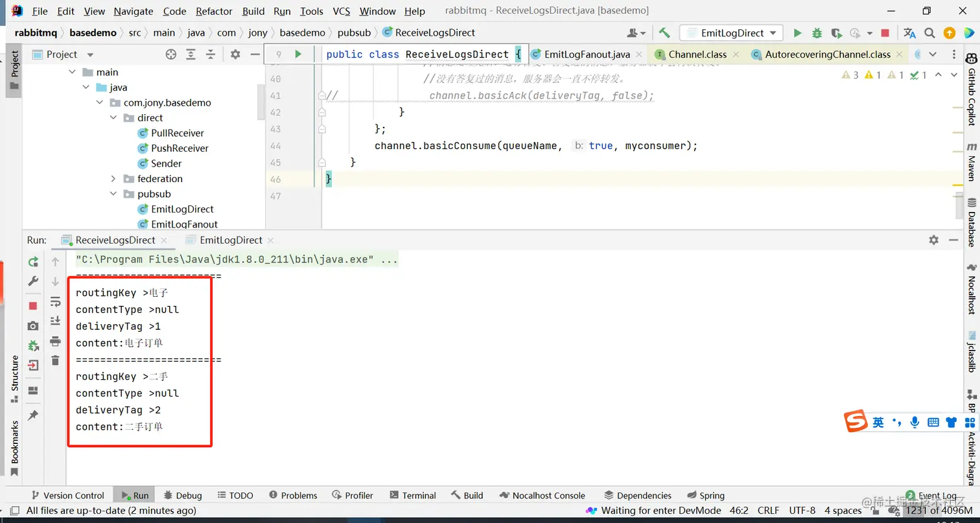Collapse the main folder in tree
Image resolution: width=980 pixels, height=523 pixels.
pos(72,73)
